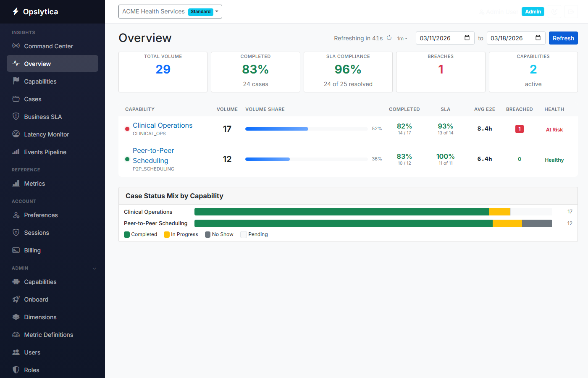Screen dimensions: 588x378
Task: Open Business SLA via its shield icon
Action: (17, 116)
